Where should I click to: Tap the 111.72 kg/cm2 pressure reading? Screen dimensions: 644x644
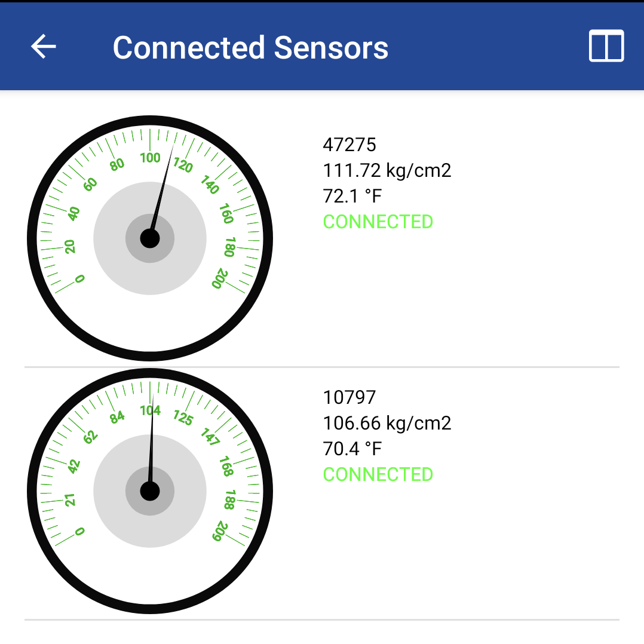(387, 170)
